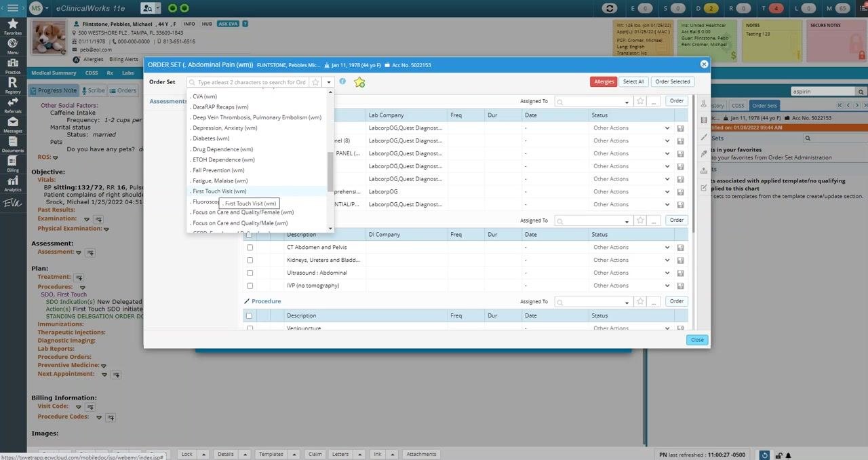Check the Kidneys, Ureters and Bladder checkbox
The width and height of the screenshot is (868, 460).
(x=250, y=260)
